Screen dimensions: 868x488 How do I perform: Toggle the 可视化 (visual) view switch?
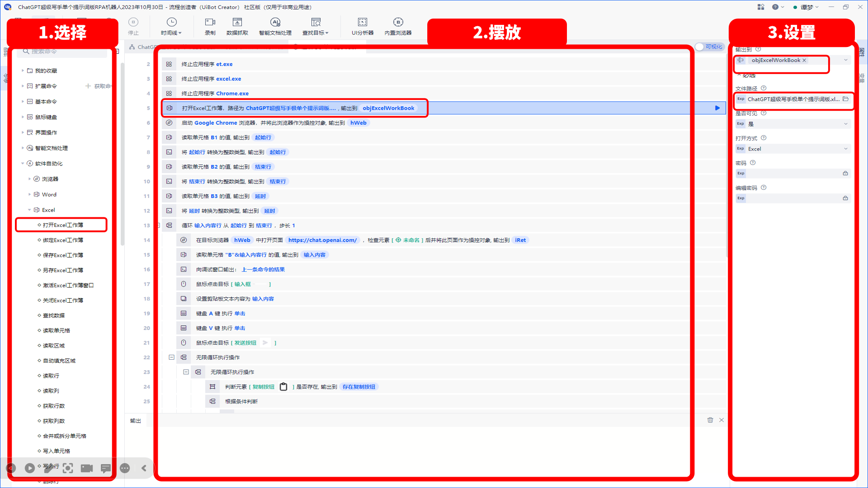[709, 47]
